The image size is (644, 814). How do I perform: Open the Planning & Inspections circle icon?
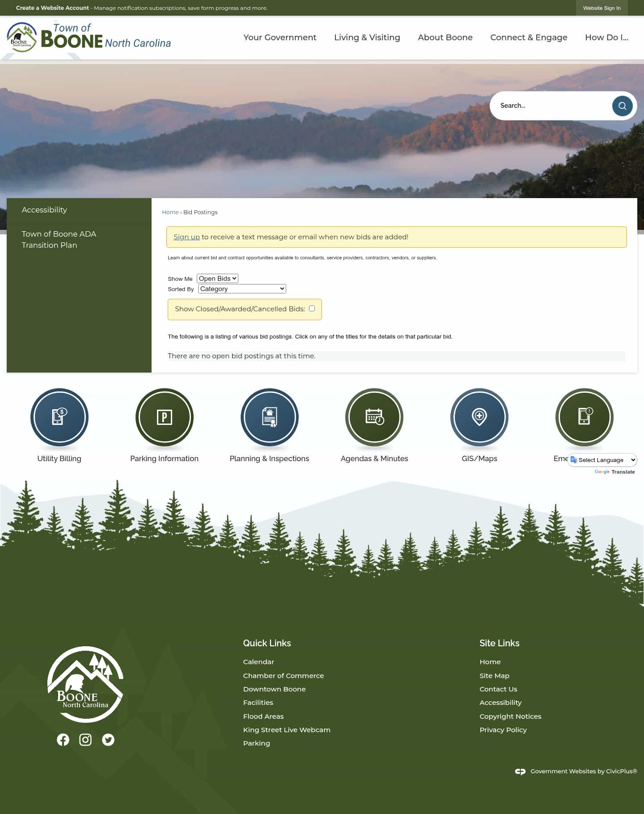(x=270, y=417)
